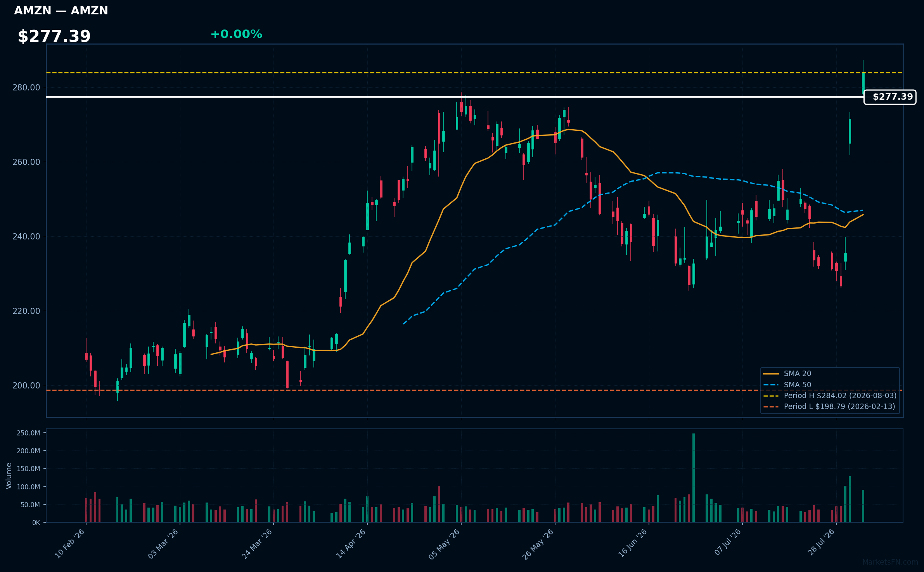Screen dimensions: 924x572
Task: Click the 150.0M volume axis label
Action: 28,469
